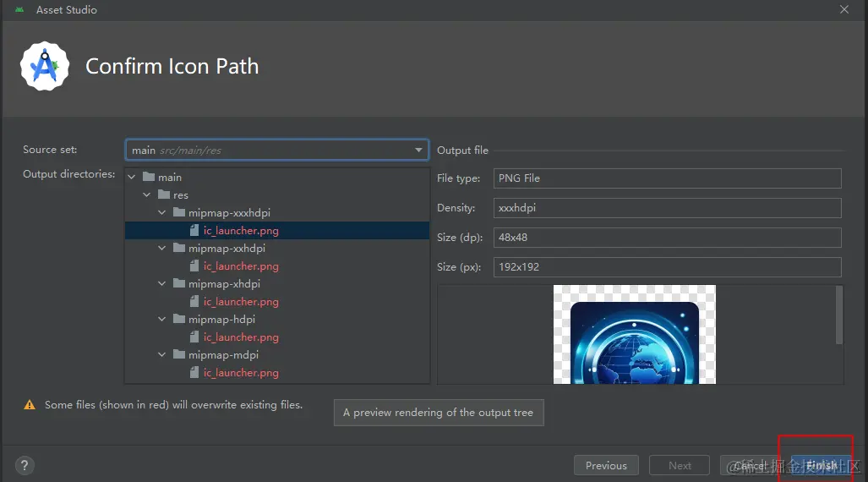Click the mipmap-xxhdpi folder icon
The height and width of the screenshot is (482, 868).
click(179, 248)
